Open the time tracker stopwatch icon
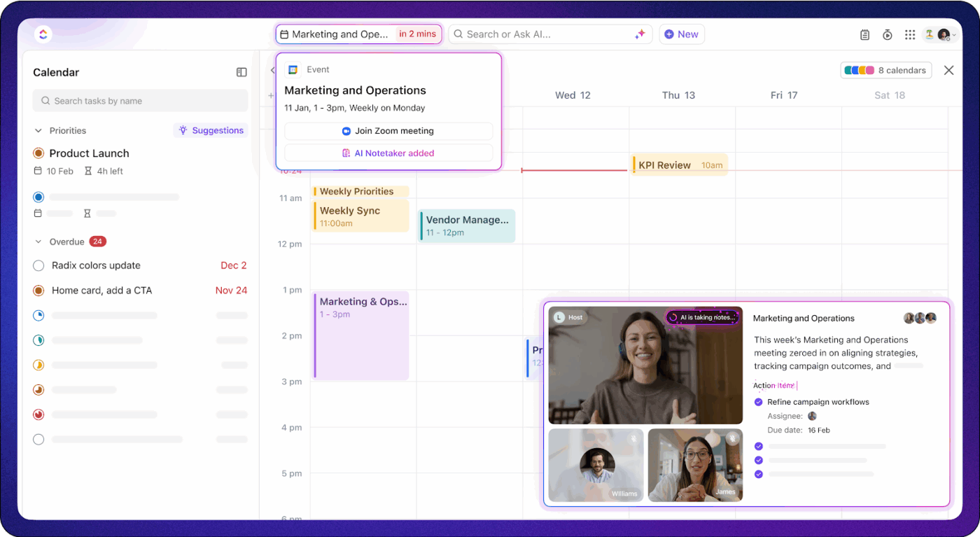 887,34
